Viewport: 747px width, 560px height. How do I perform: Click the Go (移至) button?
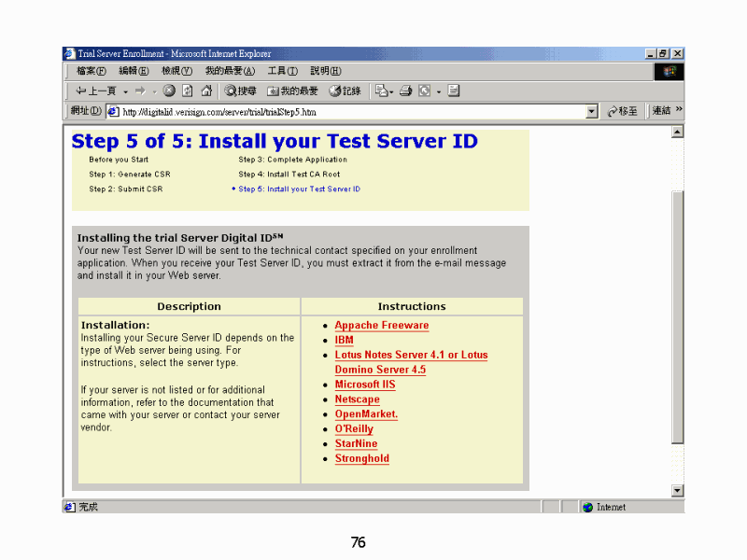pyautogui.click(x=623, y=111)
